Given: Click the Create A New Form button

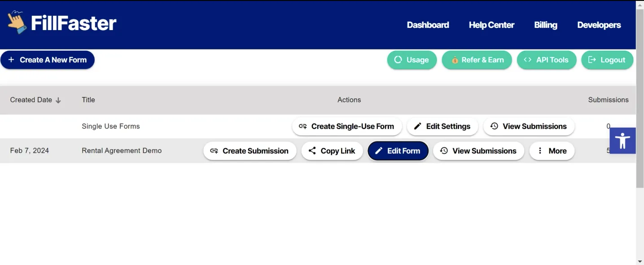Looking at the screenshot, I should 48,60.
